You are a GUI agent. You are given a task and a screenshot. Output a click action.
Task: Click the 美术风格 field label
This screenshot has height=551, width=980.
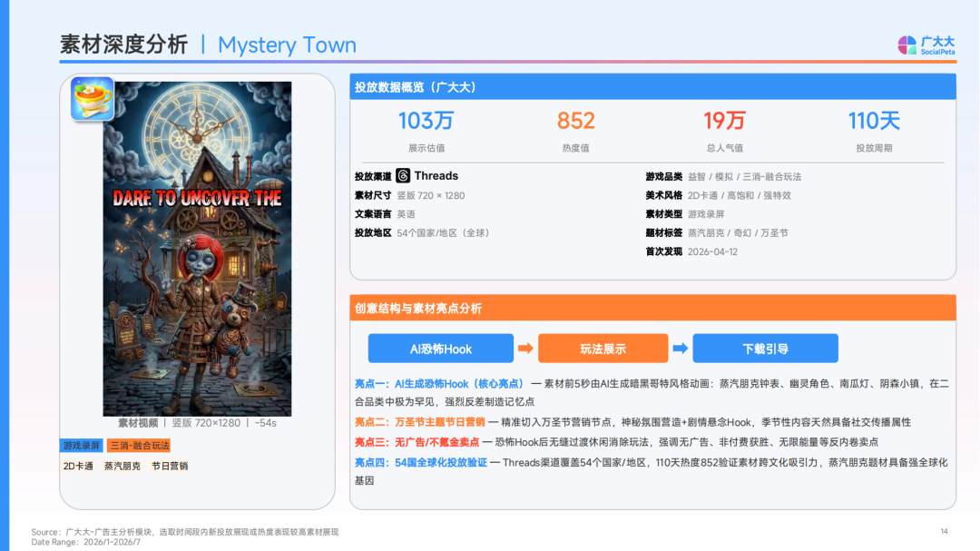[x=663, y=195]
